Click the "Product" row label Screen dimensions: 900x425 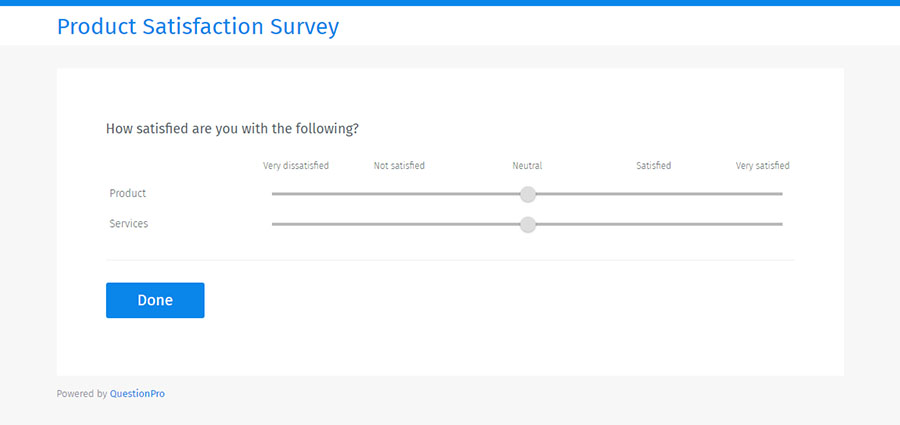point(128,193)
